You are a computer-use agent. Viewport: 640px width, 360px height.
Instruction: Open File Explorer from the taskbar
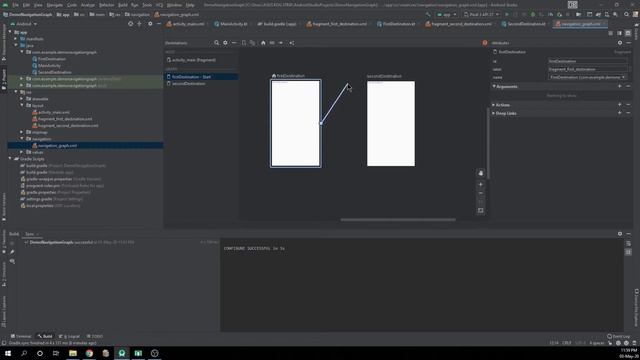pos(73,353)
